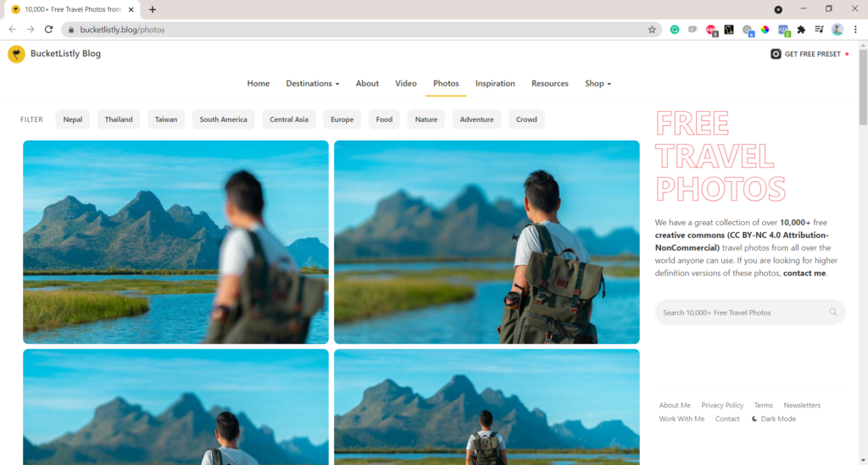Click the BucketListly Blog logo icon

(x=16, y=54)
